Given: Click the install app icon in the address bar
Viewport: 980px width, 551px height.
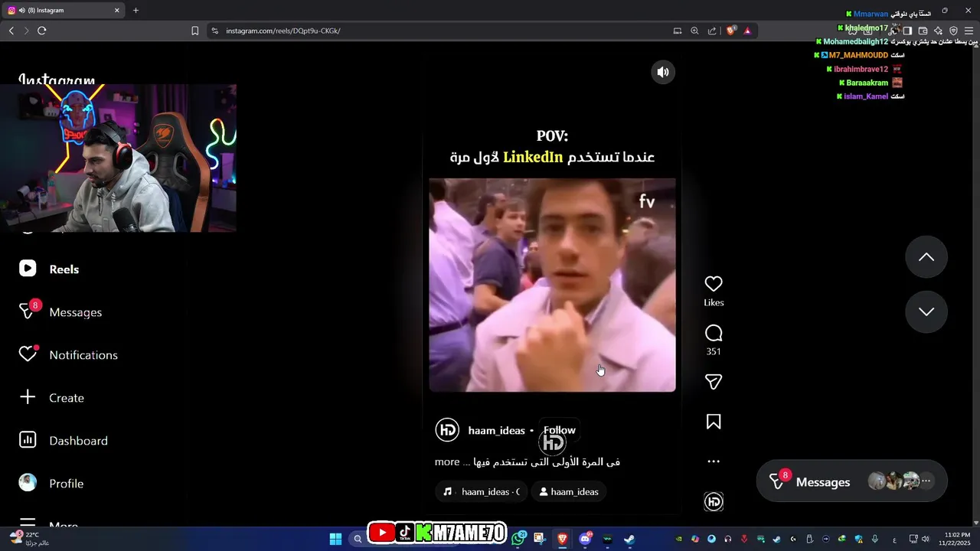Looking at the screenshot, I should click(678, 31).
